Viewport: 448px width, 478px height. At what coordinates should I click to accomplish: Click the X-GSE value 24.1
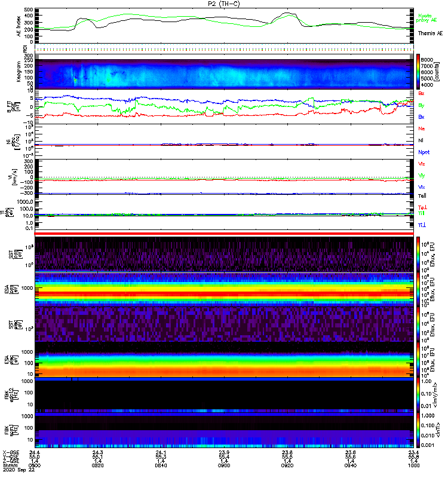click(x=161, y=453)
